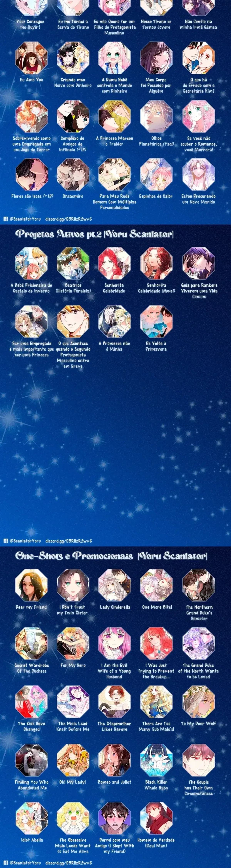Open the De Volta à Primavera cover
The image size is (231, 868).
pos(156,322)
